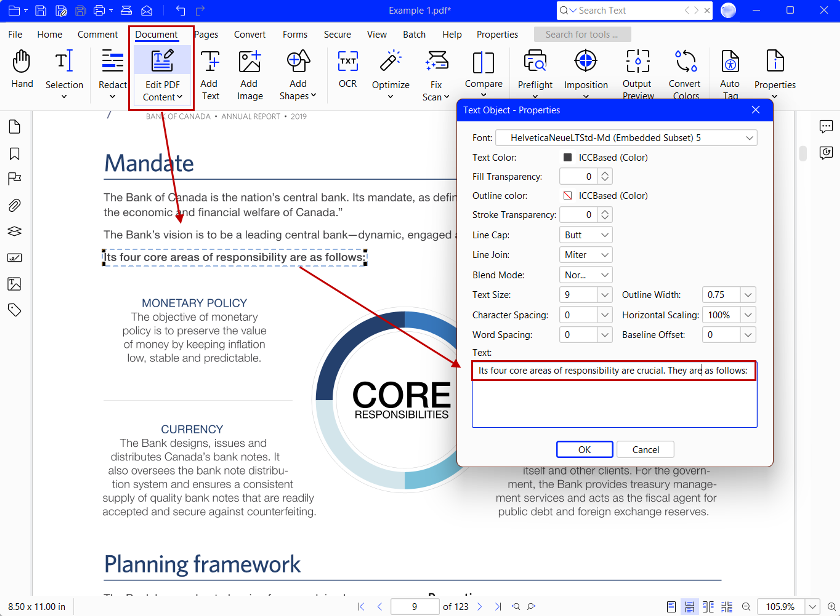Open the Convert Colors tool

685,74
